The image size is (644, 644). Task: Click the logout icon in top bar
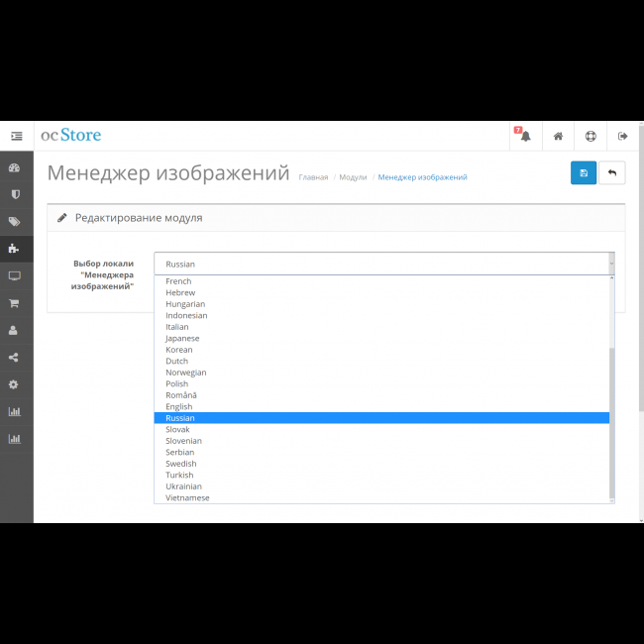[x=623, y=136]
